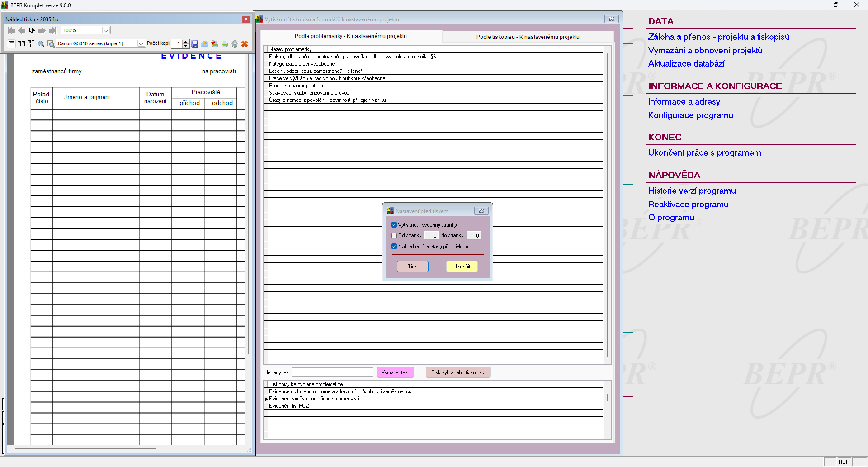This screenshot has width=868, height=467.
Task: Select row Práce ve výškách a nad volnou hloubkou
Action: (435, 78)
